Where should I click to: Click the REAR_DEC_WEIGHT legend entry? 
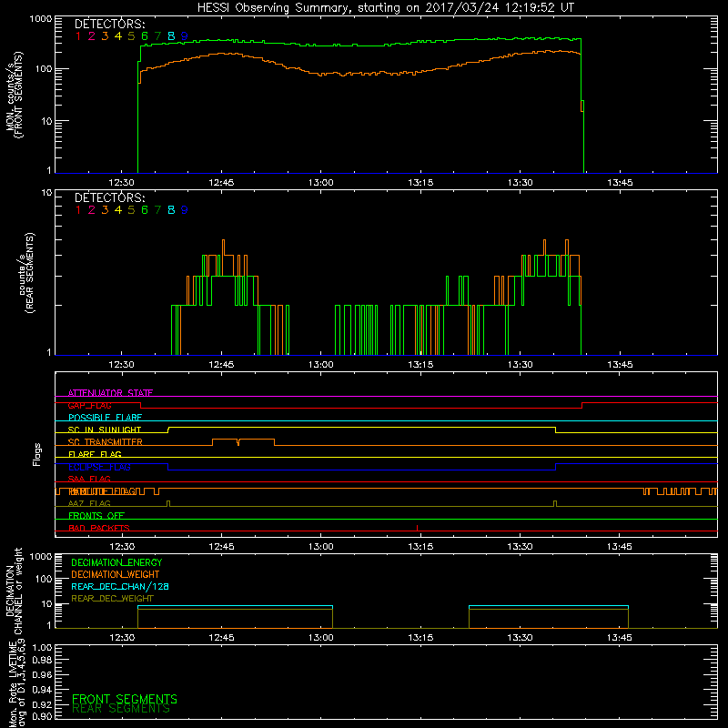(x=112, y=599)
